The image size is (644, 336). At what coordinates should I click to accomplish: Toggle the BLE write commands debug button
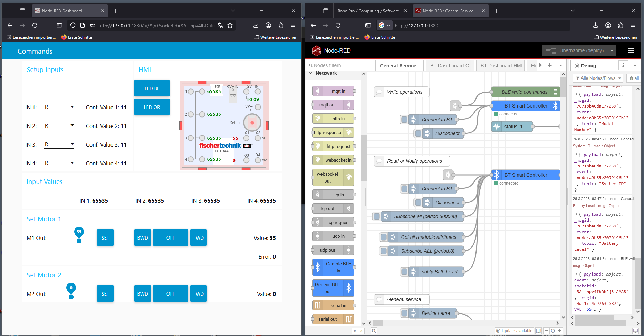click(556, 92)
